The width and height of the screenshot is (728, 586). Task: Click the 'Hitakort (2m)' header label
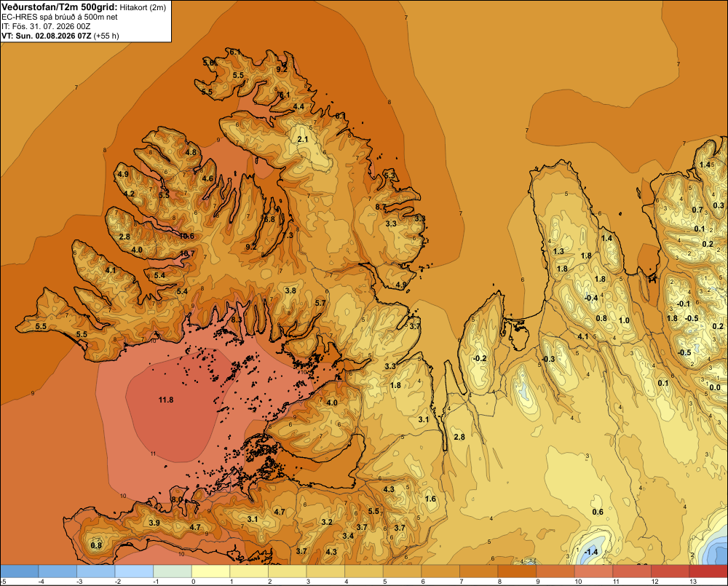pos(143,7)
